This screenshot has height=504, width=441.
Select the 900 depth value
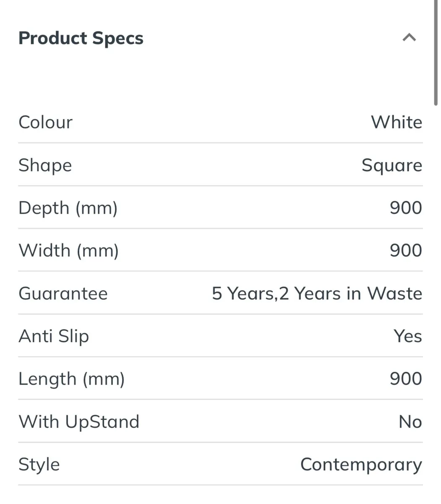point(406,207)
